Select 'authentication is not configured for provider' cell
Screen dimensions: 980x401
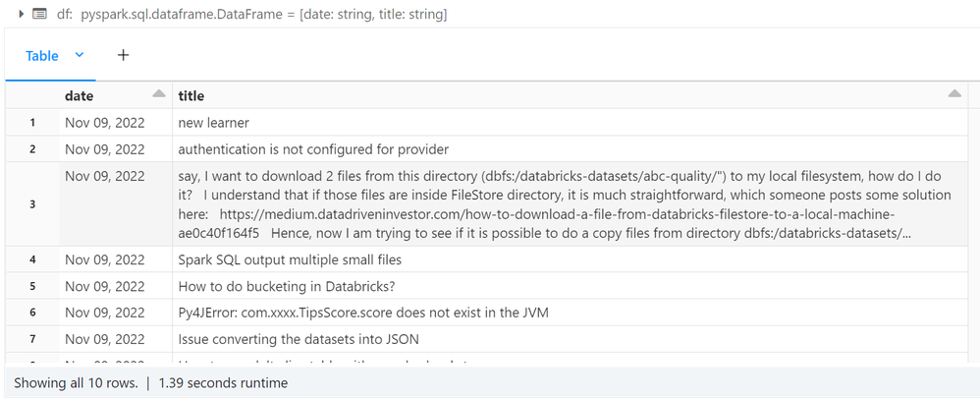(313, 149)
